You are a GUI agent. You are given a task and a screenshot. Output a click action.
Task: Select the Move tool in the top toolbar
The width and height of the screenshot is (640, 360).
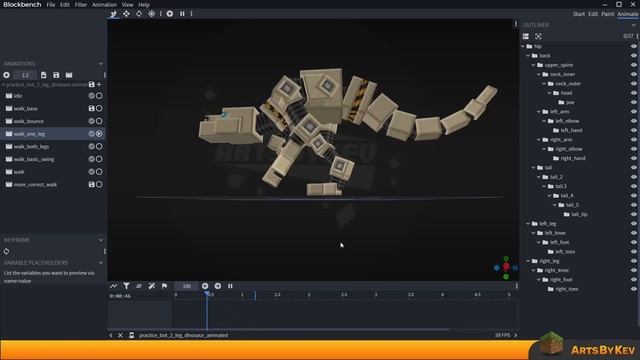(x=126, y=14)
